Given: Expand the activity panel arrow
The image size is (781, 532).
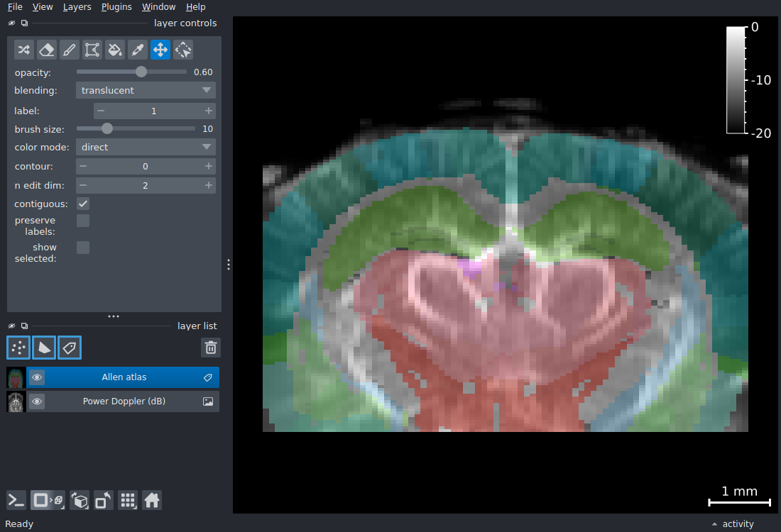Looking at the screenshot, I should tap(714, 524).
